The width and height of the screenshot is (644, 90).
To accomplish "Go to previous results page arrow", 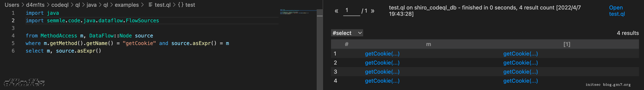I will click(336, 11).
